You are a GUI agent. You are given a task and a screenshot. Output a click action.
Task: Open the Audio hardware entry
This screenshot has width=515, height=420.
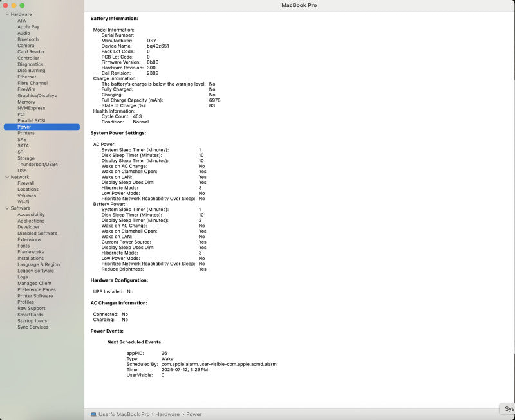[x=24, y=33]
